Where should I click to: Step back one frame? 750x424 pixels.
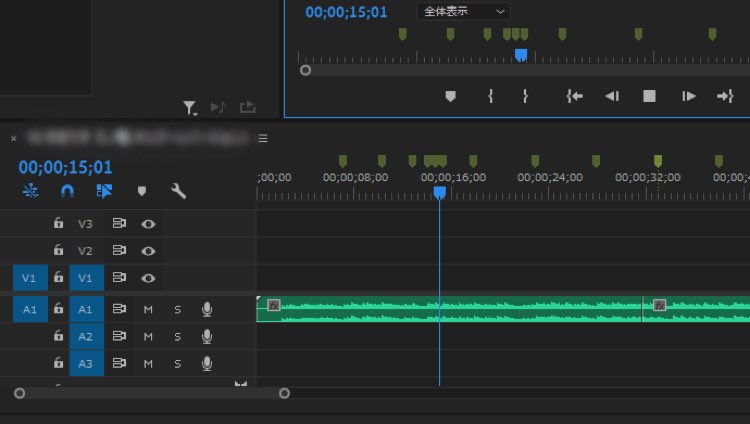click(612, 96)
